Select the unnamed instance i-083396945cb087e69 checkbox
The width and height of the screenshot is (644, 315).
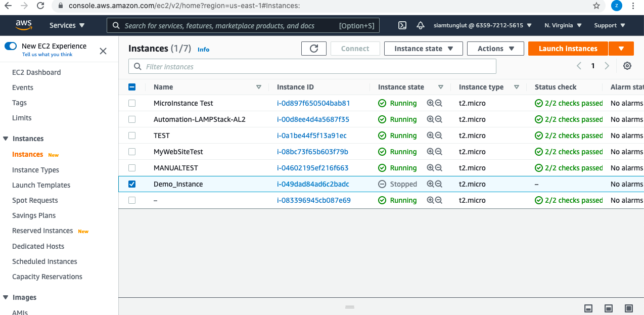(132, 200)
